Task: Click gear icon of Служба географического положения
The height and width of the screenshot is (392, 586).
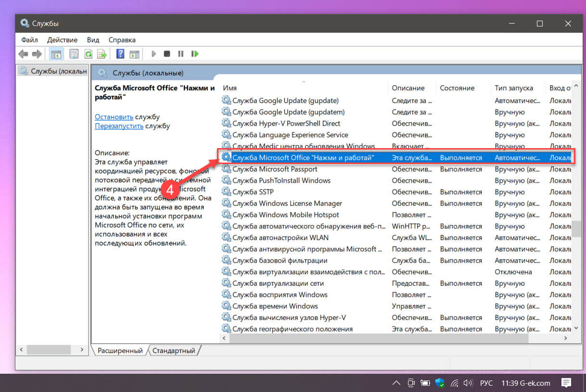Action: pos(226,329)
